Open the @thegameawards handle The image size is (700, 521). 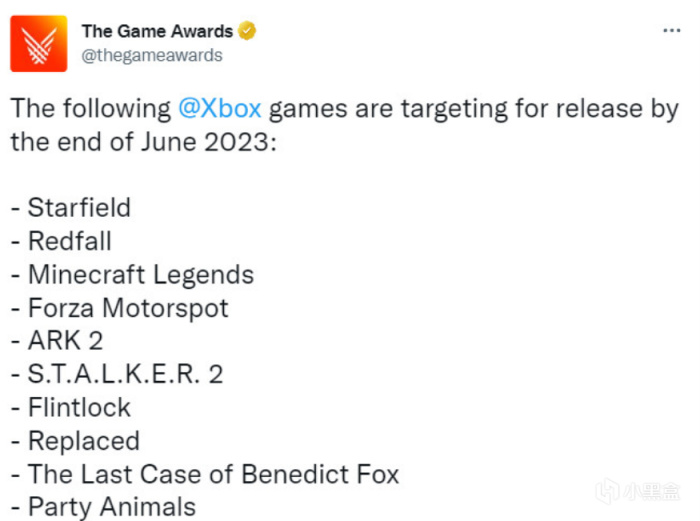tap(151, 55)
